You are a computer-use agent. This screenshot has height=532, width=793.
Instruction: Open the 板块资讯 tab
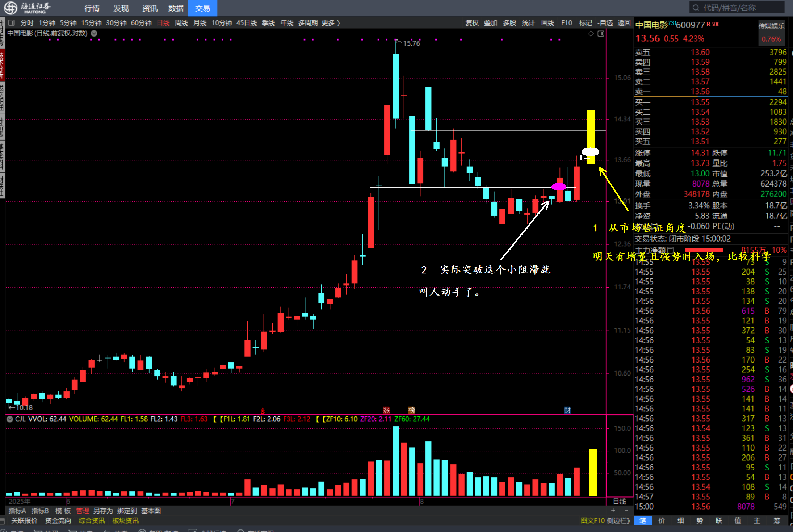coord(125,520)
